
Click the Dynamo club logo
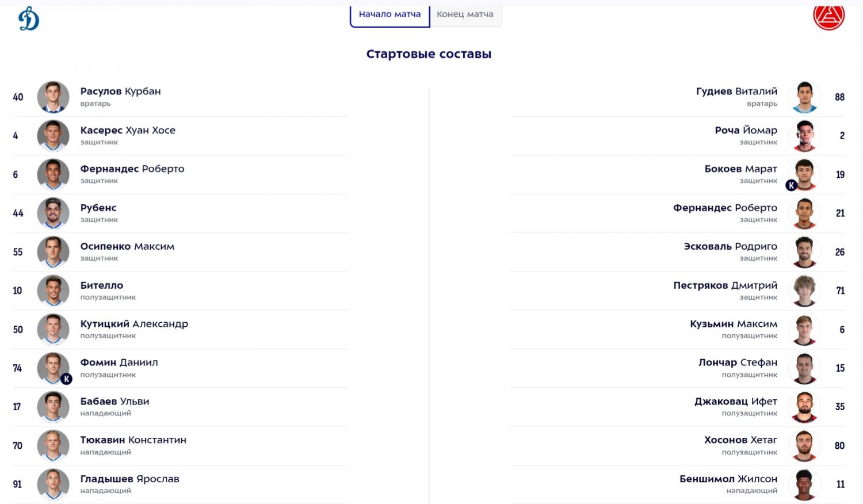click(29, 19)
